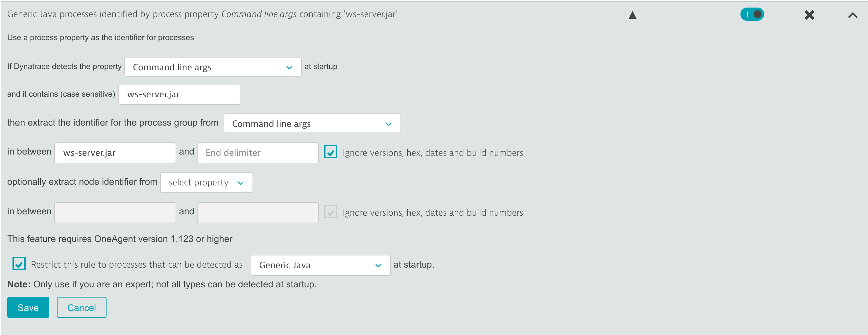Toggle the greyed-out node 'Ignore versions' checkbox
The width and height of the screenshot is (868, 335).
tap(330, 212)
